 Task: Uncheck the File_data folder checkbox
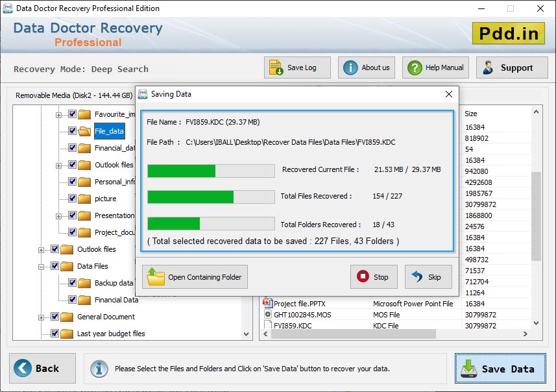72,131
